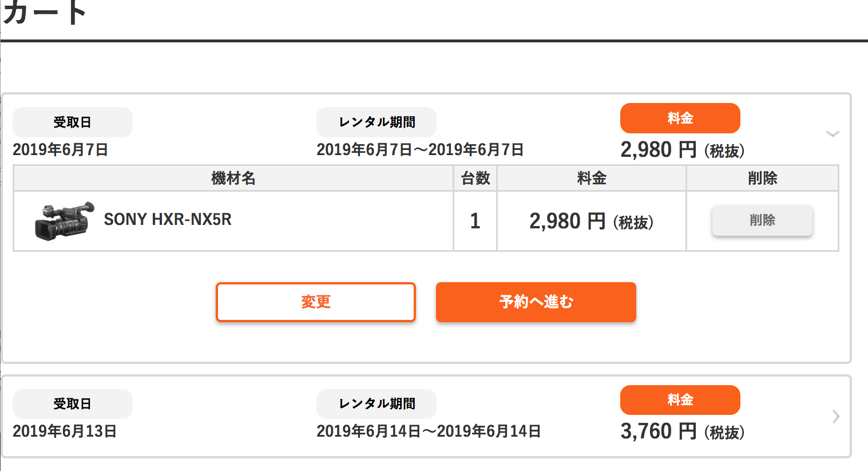Click the 受取日 label above 2019年6月13日
Screen dimensions: 868x471
(x=73, y=404)
